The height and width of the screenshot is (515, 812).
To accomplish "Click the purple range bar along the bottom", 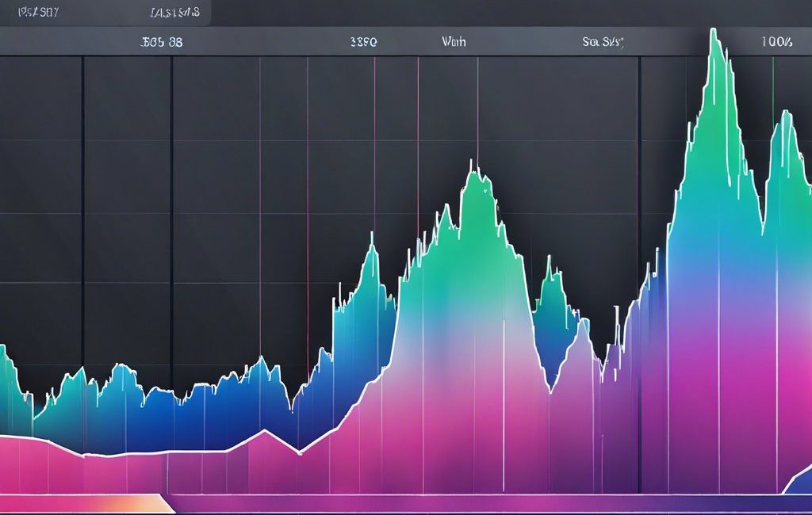I will tap(476, 503).
